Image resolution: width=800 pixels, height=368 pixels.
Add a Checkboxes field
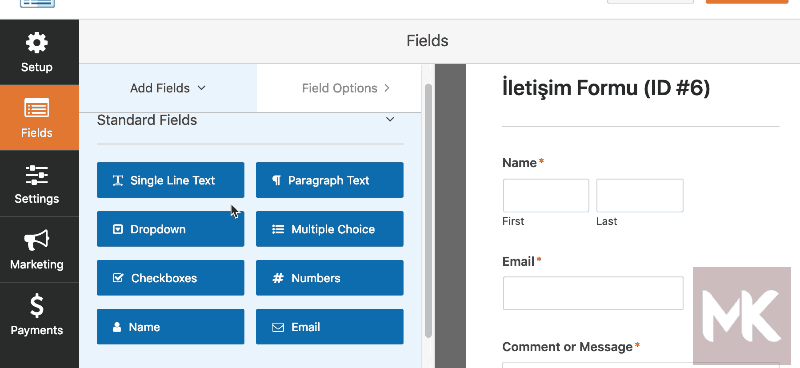coord(170,278)
